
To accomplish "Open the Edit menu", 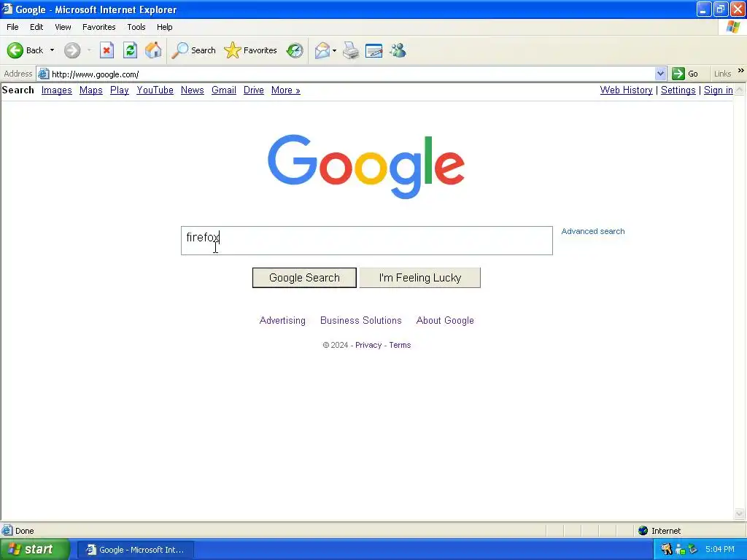I will 36,27.
